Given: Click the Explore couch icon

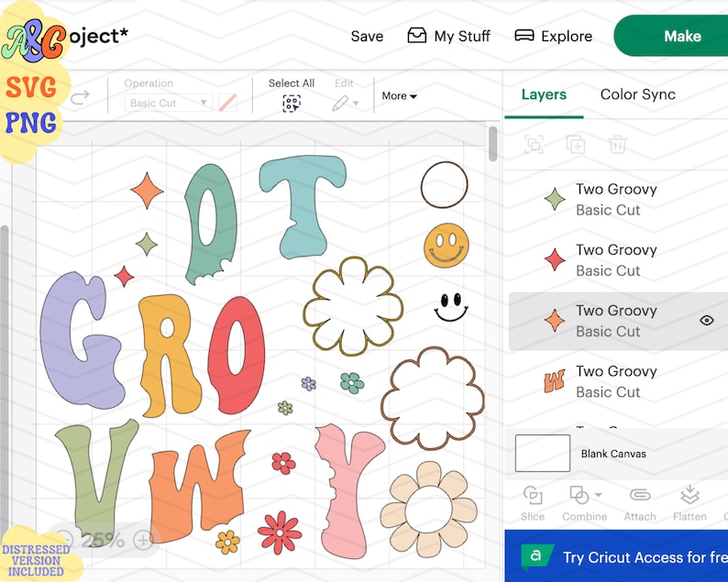Looking at the screenshot, I should click(524, 35).
